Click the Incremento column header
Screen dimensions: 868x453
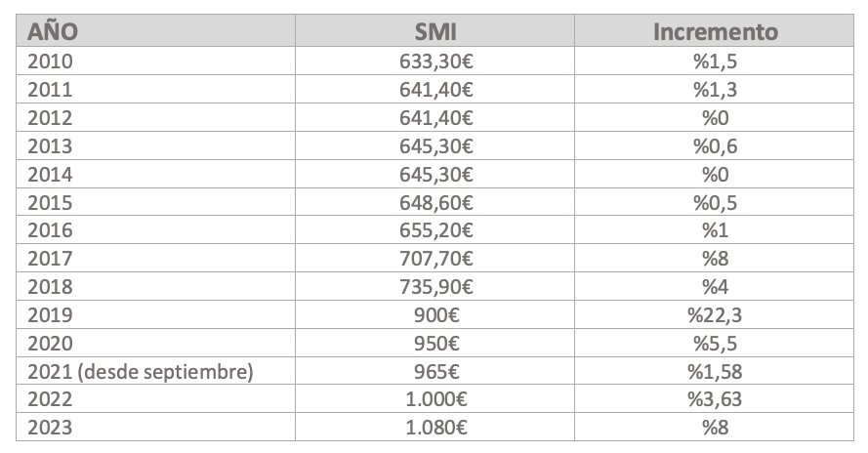715,30
